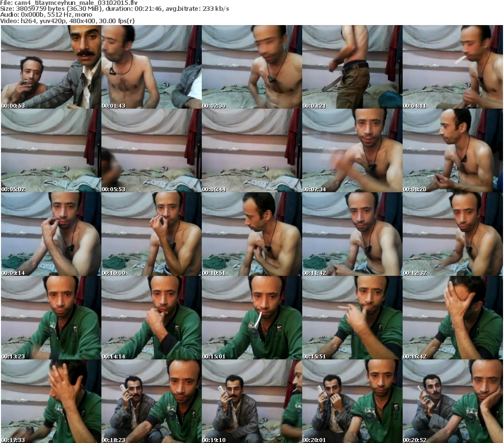
Task: Click the 'Size: 38059759 bytes' info line
Action: click(x=114, y=9)
